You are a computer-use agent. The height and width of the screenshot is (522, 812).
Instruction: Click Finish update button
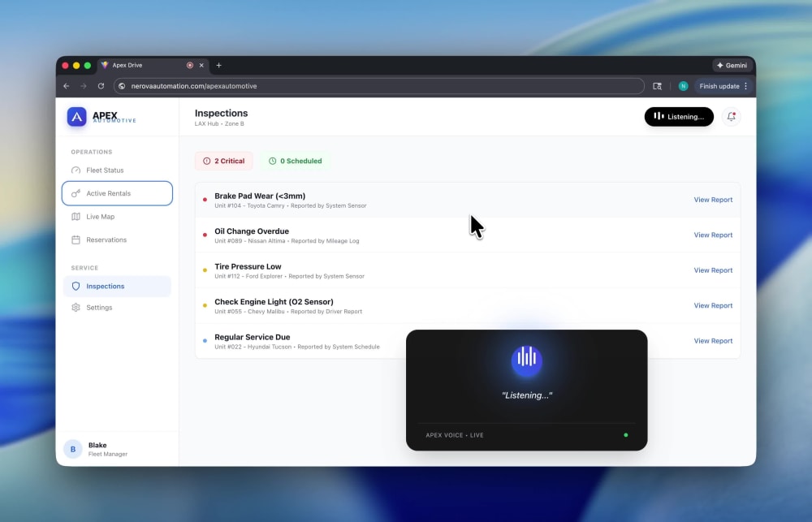point(719,86)
